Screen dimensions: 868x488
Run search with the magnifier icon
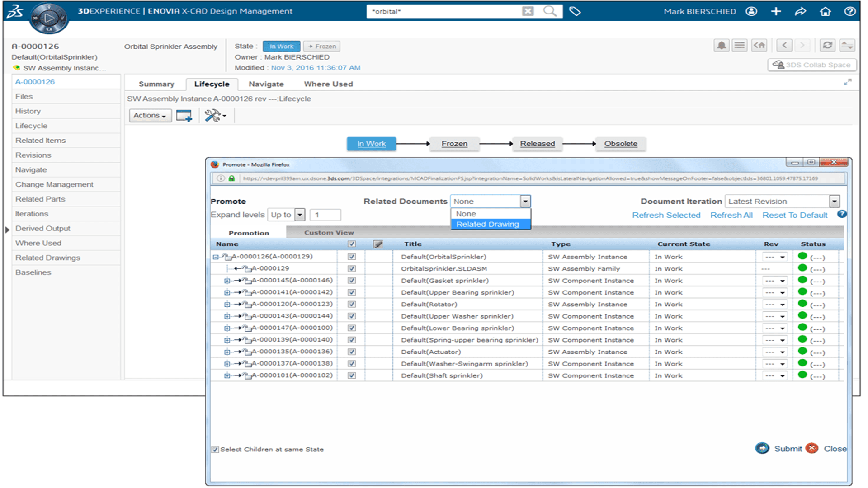point(550,11)
